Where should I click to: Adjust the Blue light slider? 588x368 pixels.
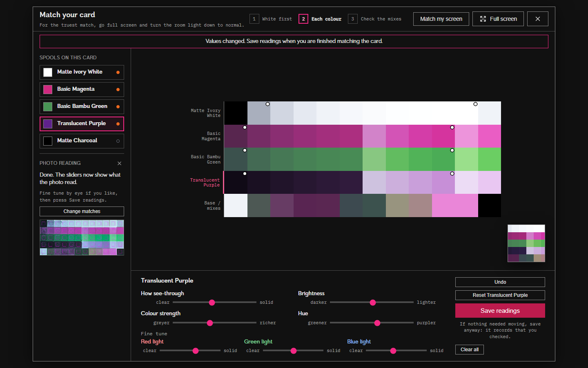396,351
